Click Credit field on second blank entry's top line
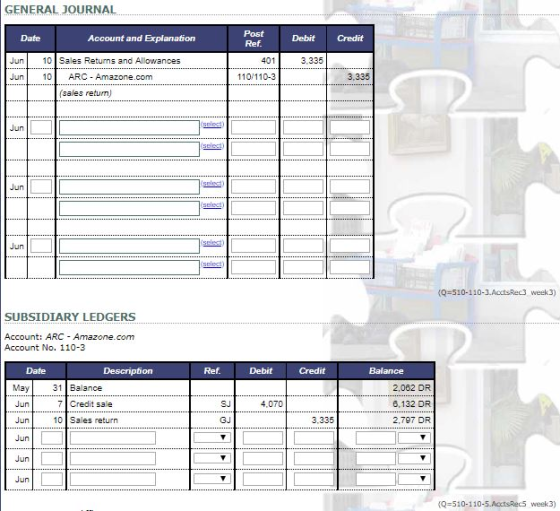The height and width of the screenshot is (511, 560). coord(350,187)
